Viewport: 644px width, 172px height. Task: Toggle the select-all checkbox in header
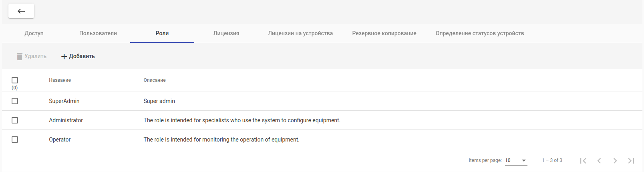[x=15, y=80]
